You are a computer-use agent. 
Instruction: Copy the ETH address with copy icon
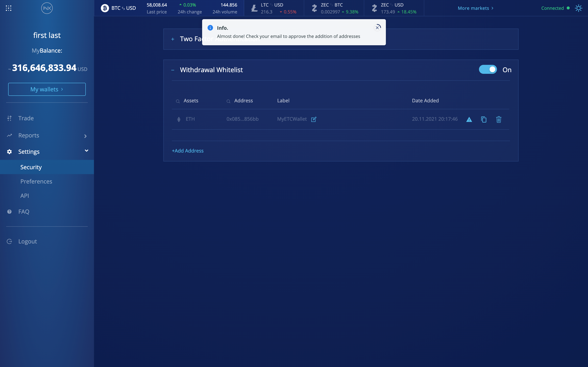tap(484, 119)
